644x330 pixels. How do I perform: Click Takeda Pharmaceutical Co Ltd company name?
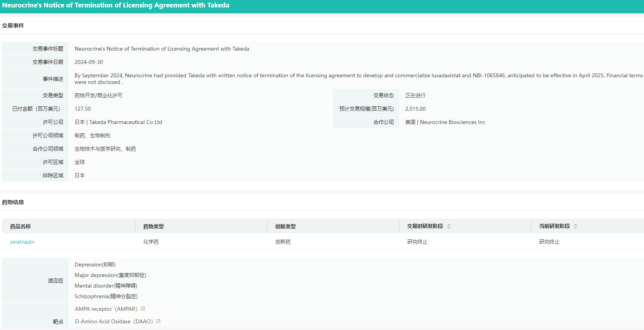125,122
